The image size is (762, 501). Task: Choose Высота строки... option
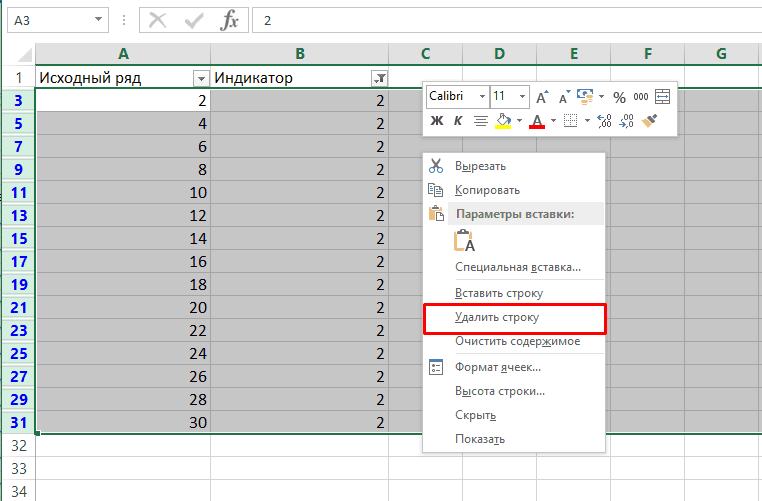(514, 391)
